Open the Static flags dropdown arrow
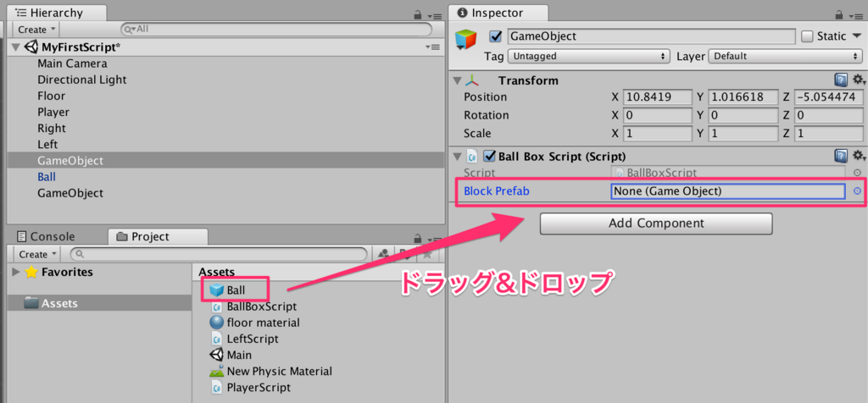This screenshot has height=403, width=868. [x=857, y=36]
